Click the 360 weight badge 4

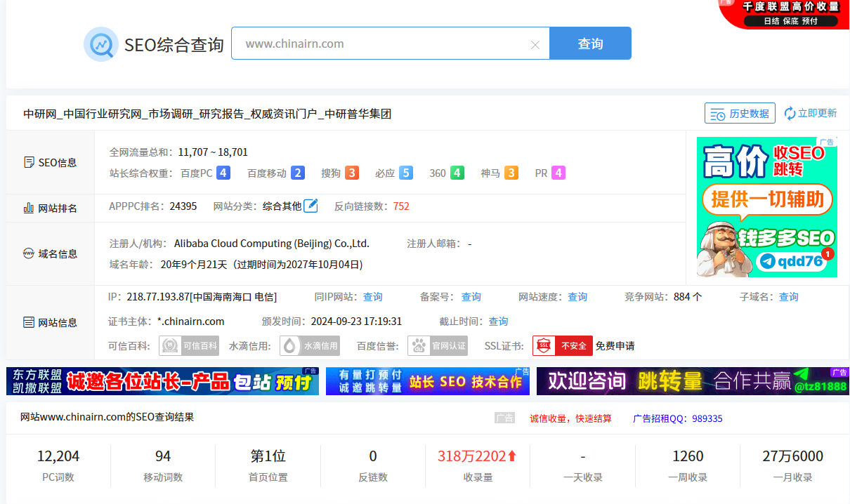pos(457,173)
